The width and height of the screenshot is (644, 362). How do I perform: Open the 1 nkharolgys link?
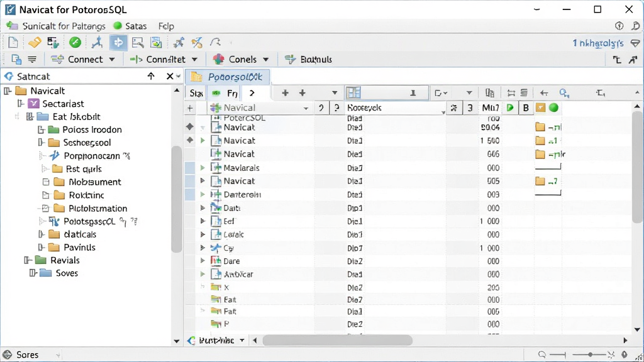(598, 43)
